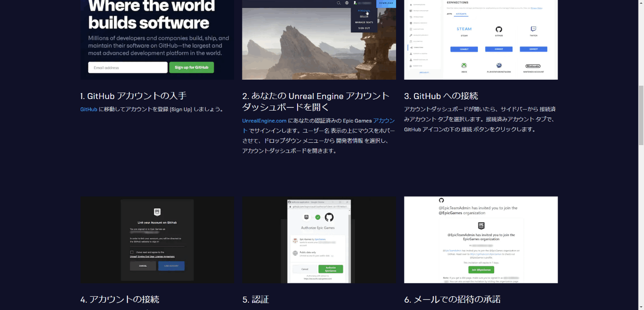Click the GitHub octocat icon in the Connections screenshot

499,29
